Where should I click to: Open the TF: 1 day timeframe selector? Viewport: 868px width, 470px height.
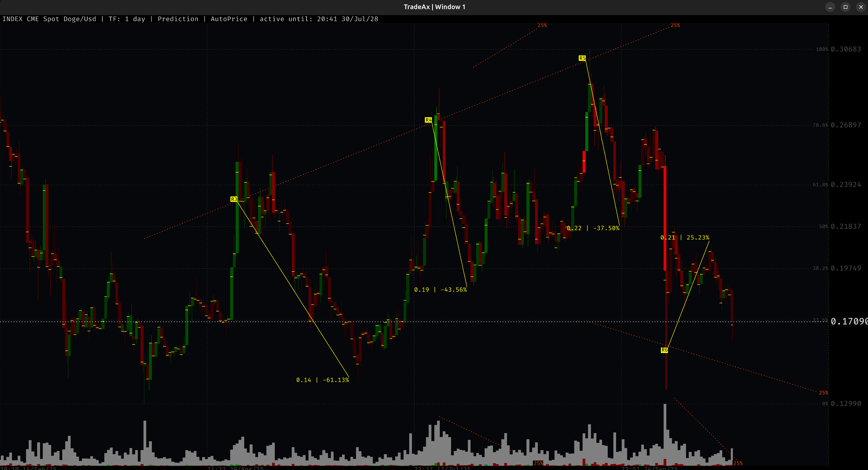pyautogui.click(x=127, y=19)
